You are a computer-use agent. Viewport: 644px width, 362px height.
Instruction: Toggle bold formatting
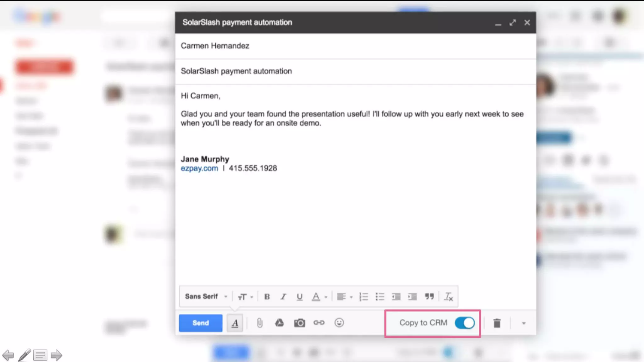pyautogui.click(x=267, y=297)
